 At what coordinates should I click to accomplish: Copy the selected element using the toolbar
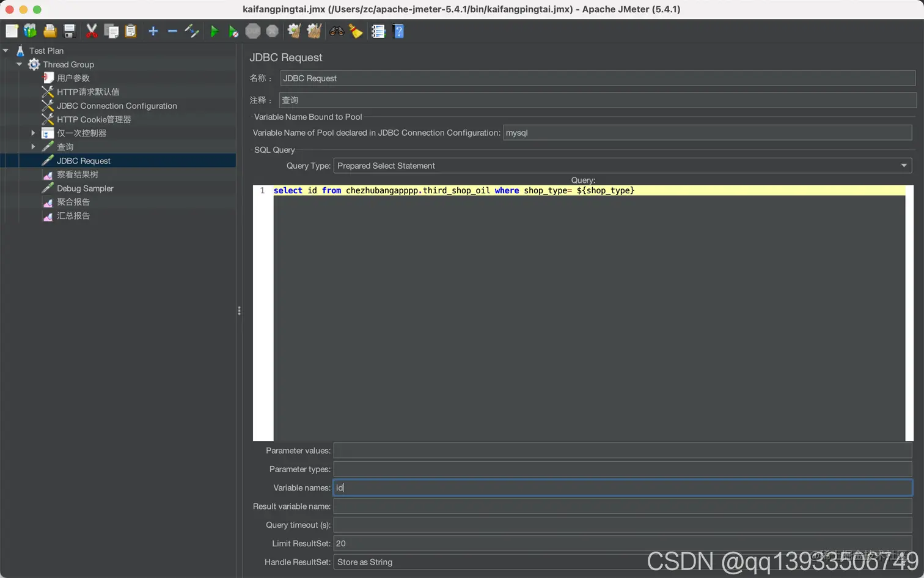click(x=111, y=31)
